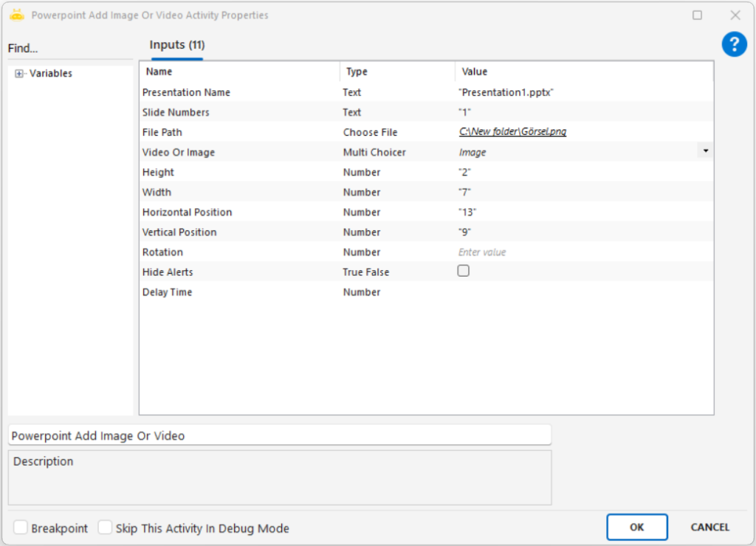Screen dimensions: 756x546
Task: Open the Görsel.png file path link
Action: point(512,132)
